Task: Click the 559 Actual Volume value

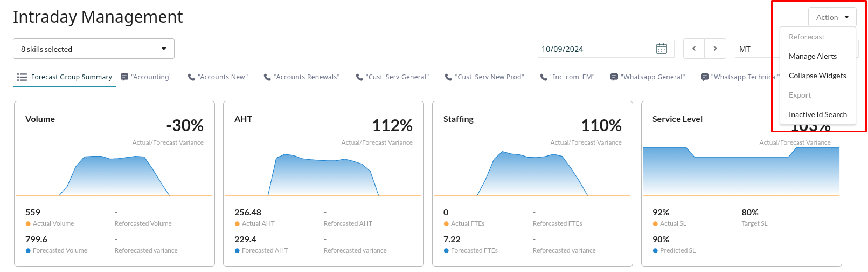Action: [x=33, y=213]
